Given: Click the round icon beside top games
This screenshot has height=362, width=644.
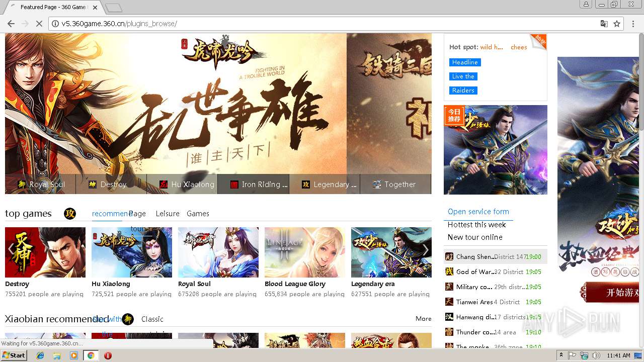Looking at the screenshot, I should 70,214.
